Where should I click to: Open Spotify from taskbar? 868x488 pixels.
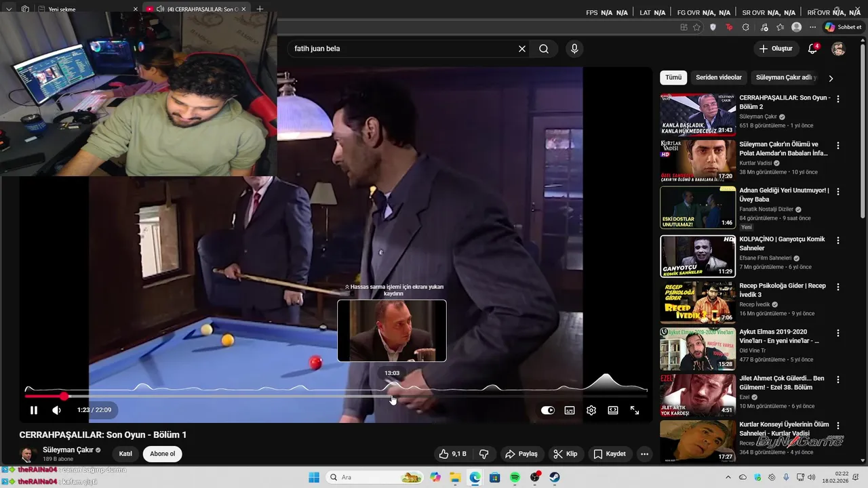tap(515, 477)
